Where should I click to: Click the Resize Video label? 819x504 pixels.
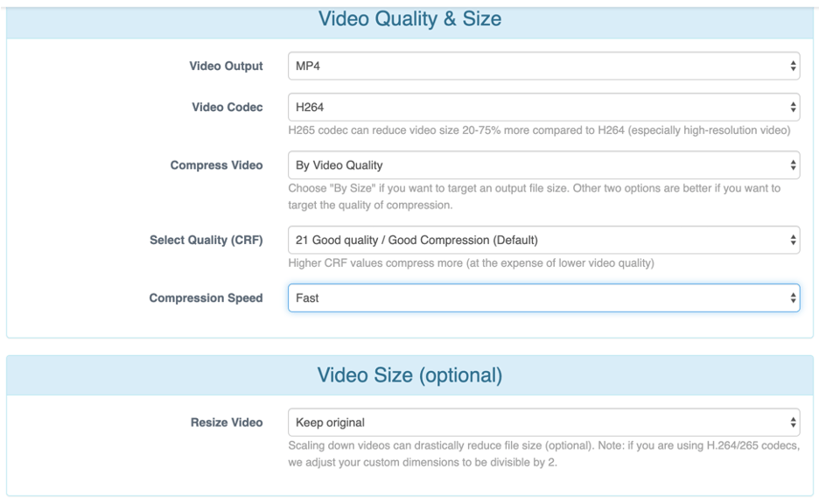[227, 422]
